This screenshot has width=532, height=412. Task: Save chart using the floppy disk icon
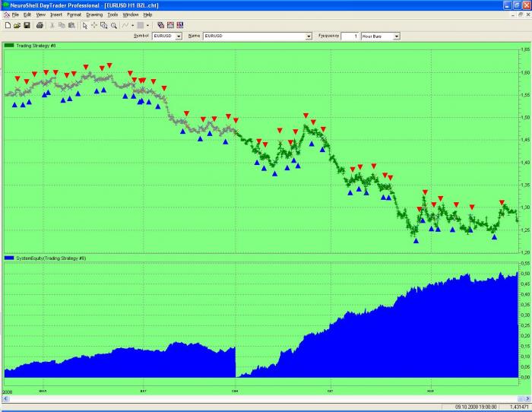tap(27, 25)
